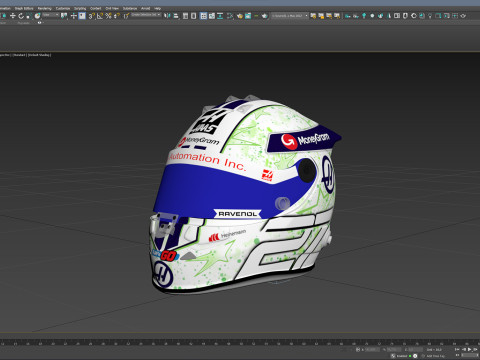
Task: Click the Align tool icon
Action: [x=176, y=16]
